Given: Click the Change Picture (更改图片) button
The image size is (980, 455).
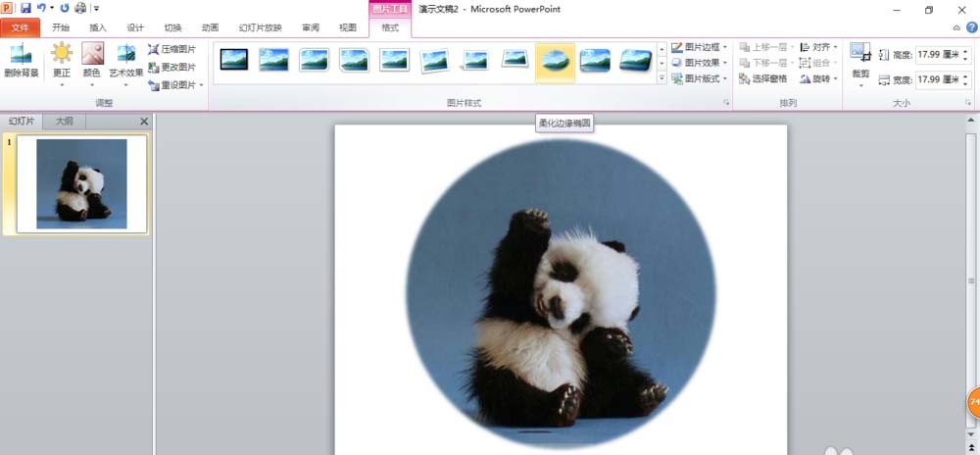Looking at the screenshot, I should (x=171, y=67).
